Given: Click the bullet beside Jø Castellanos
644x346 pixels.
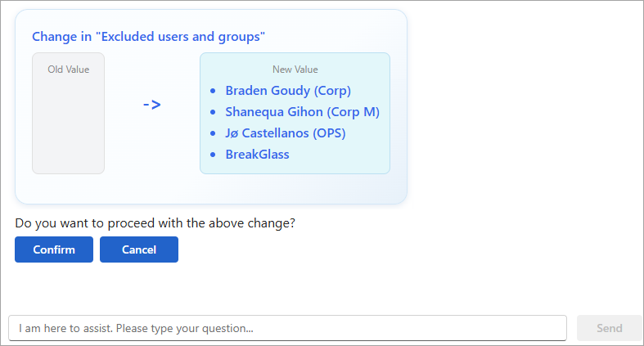Looking at the screenshot, I should point(213,133).
